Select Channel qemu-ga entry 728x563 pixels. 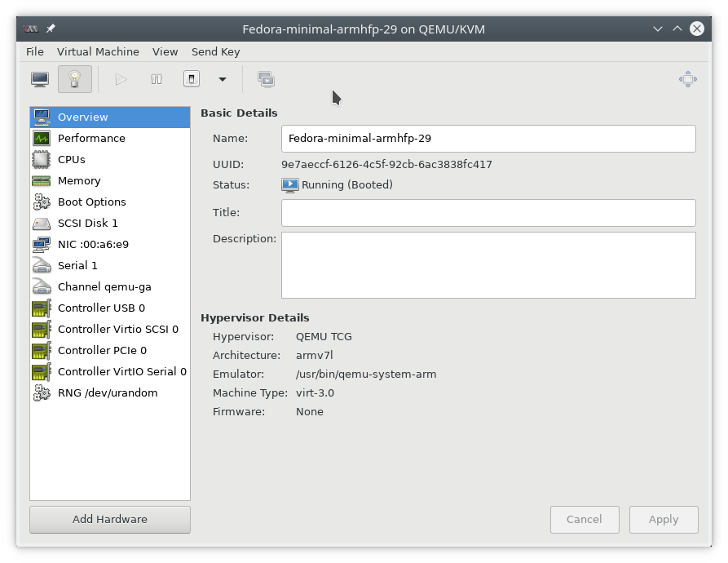coord(110,286)
